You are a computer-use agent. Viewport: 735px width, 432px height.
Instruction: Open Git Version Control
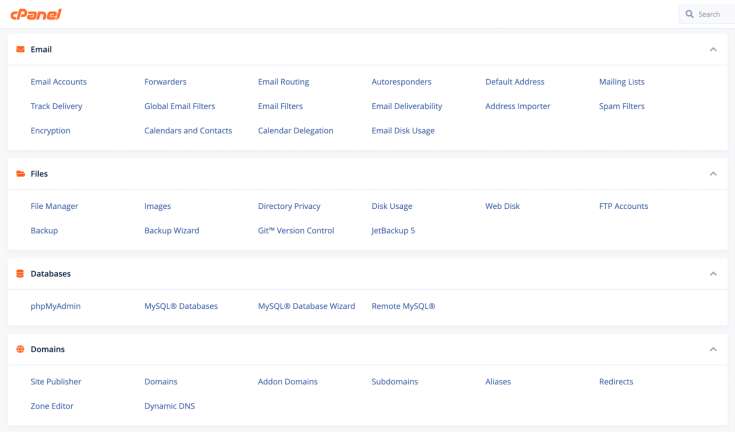tap(296, 230)
